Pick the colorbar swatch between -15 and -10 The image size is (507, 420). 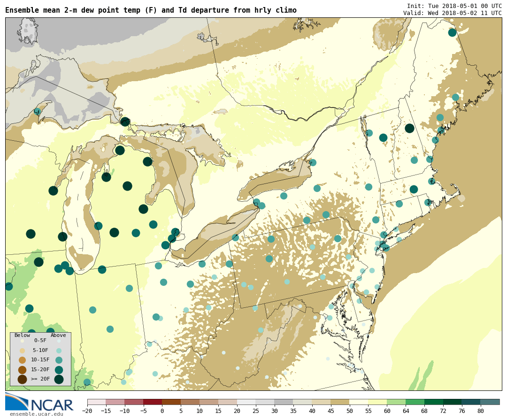click(115, 402)
